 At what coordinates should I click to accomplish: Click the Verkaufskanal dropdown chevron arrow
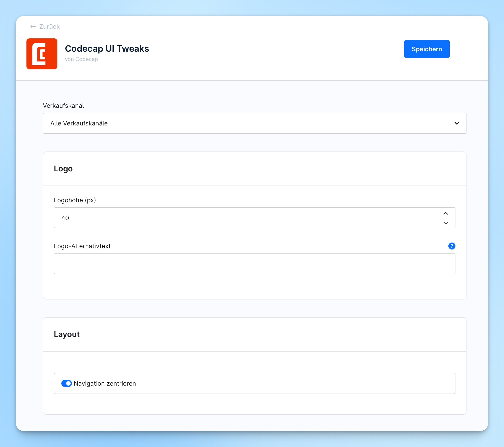(456, 123)
